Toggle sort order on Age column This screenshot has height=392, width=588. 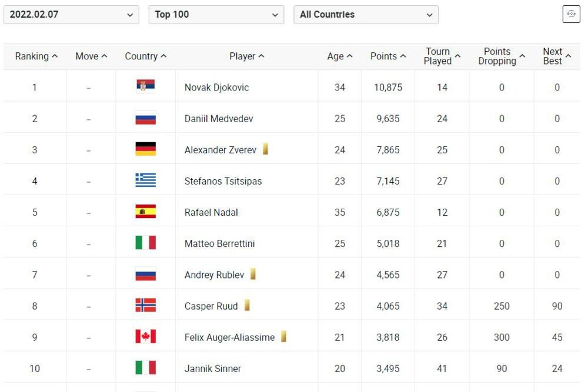click(339, 56)
